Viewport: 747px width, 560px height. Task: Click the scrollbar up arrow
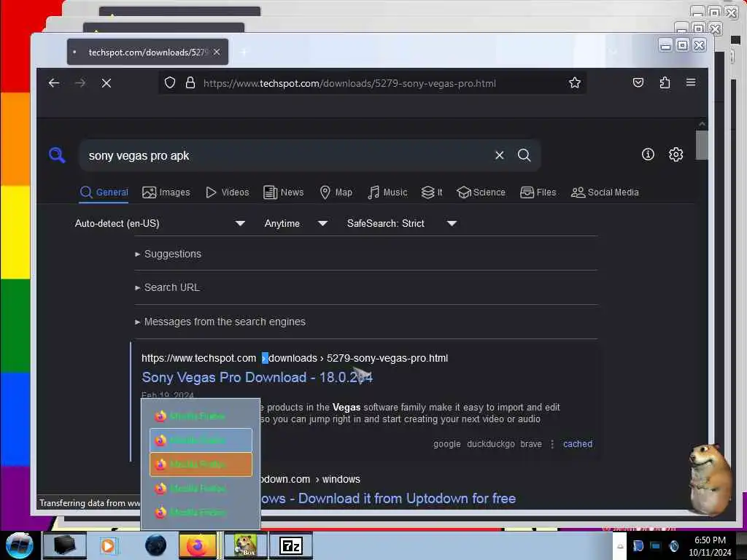(702, 124)
